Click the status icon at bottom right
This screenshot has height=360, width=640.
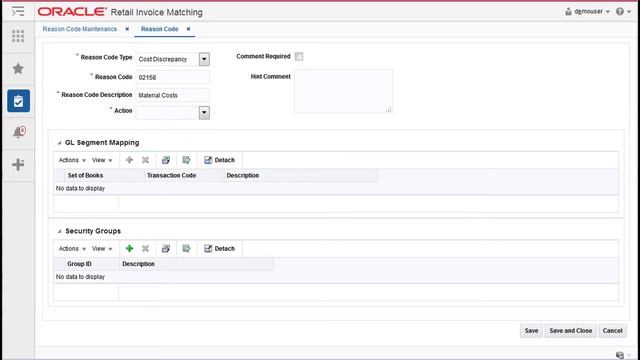tap(620, 355)
